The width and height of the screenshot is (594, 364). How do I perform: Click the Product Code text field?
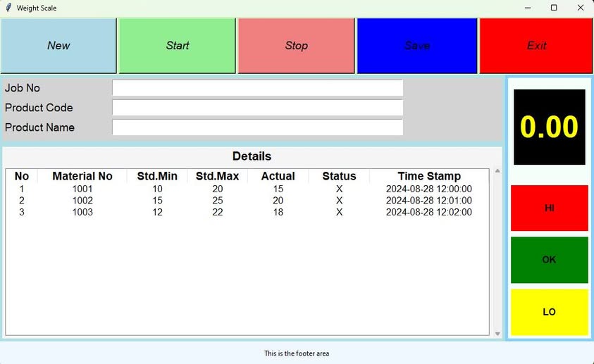point(257,108)
